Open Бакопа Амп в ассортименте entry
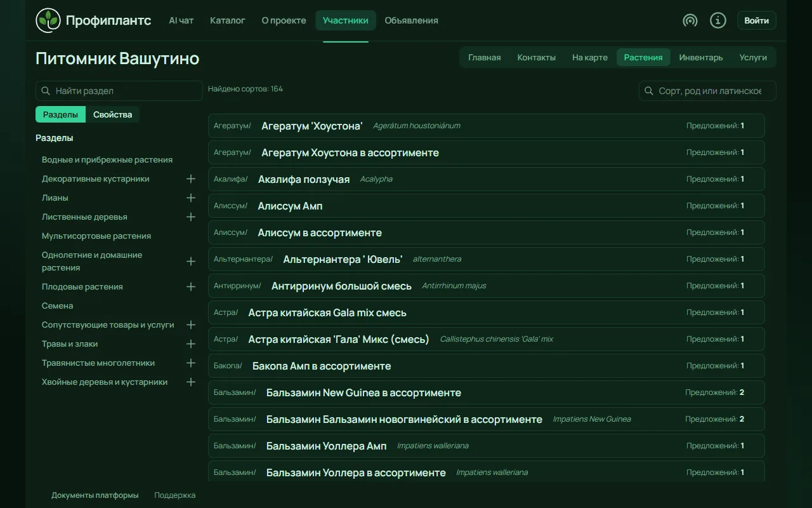 [x=487, y=366]
